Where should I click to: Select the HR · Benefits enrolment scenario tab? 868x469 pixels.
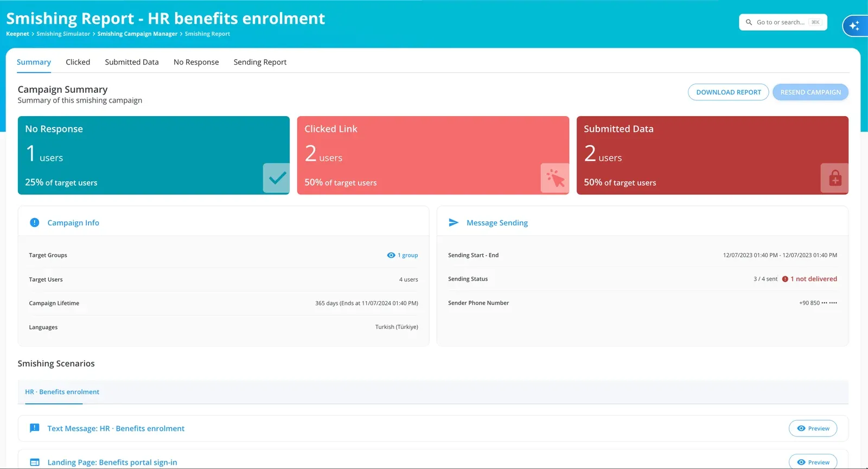point(62,392)
